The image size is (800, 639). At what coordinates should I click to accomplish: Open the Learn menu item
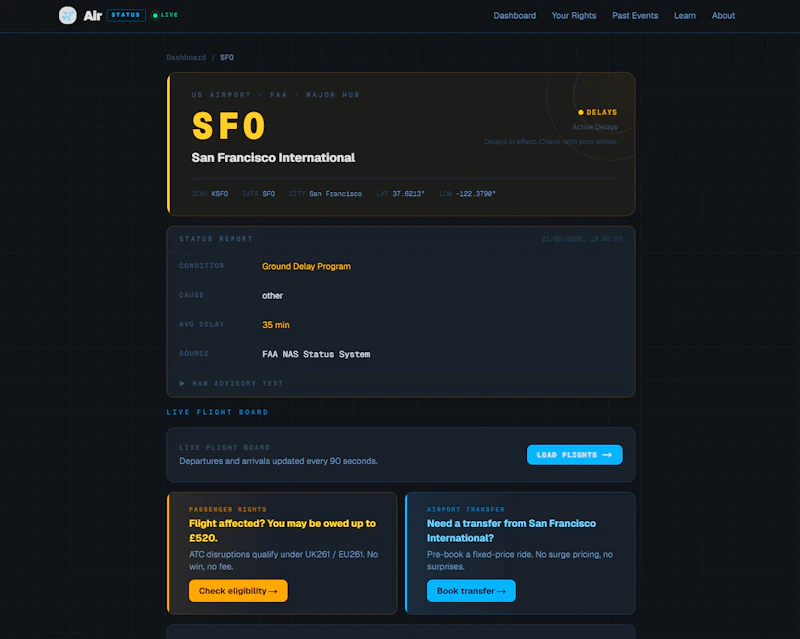(x=684, y=16)
